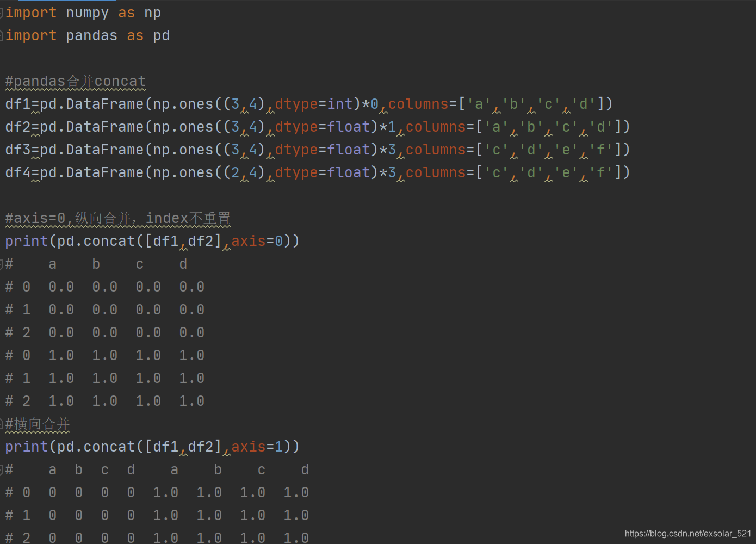Click 'axis=1' in the second print statement

(x=257, y=447)
